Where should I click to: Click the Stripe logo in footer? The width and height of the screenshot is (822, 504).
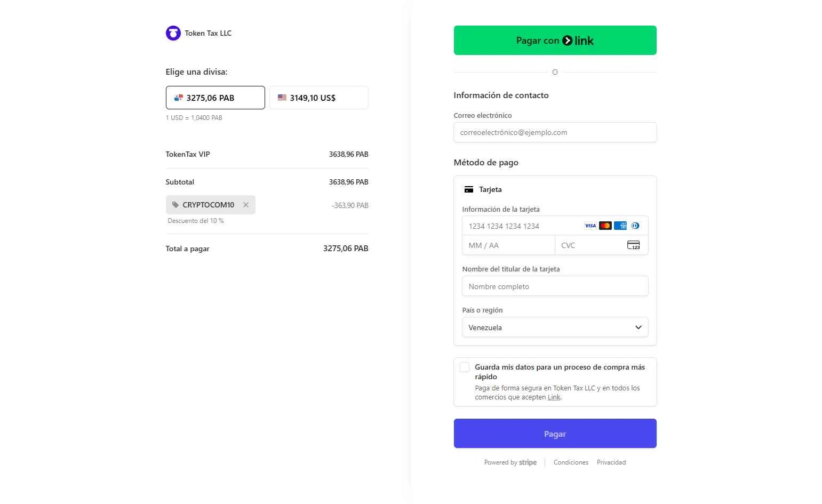click(x=528, y=462)
